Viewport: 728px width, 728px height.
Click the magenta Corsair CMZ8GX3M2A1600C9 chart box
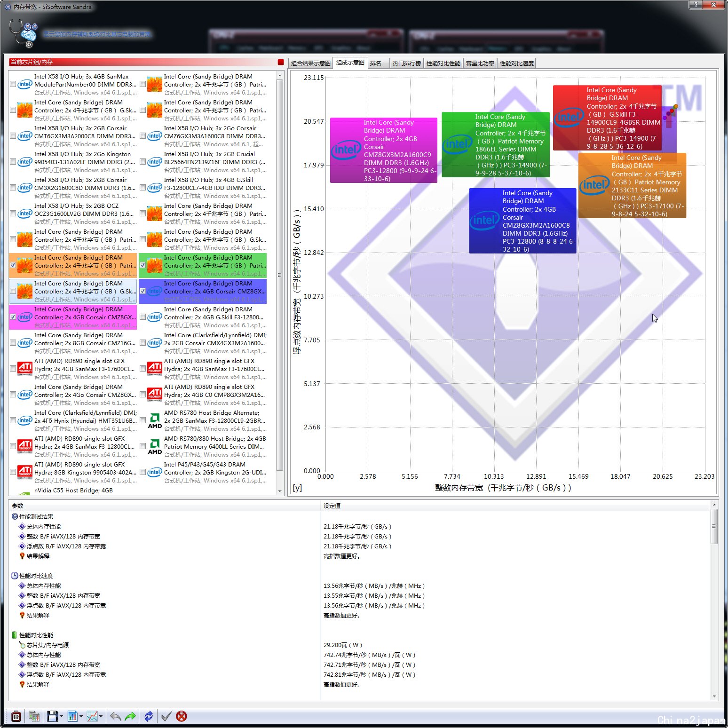point(384,150)
